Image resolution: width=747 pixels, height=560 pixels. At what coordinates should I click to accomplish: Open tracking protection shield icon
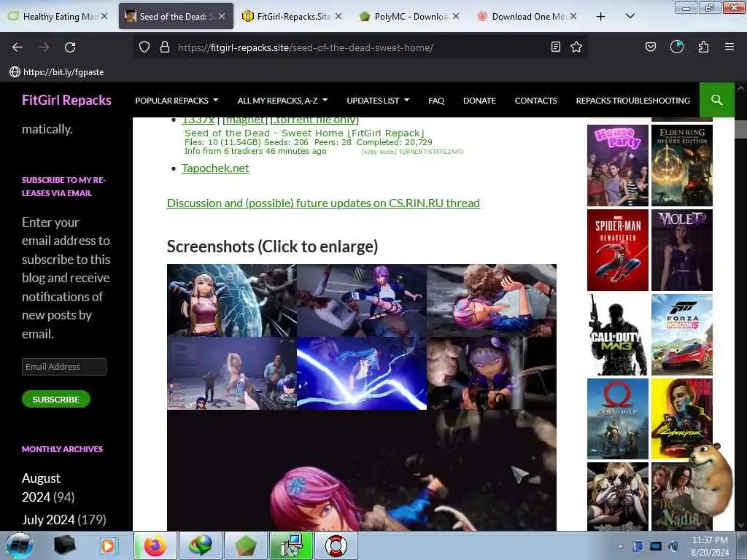click(144, 47)
